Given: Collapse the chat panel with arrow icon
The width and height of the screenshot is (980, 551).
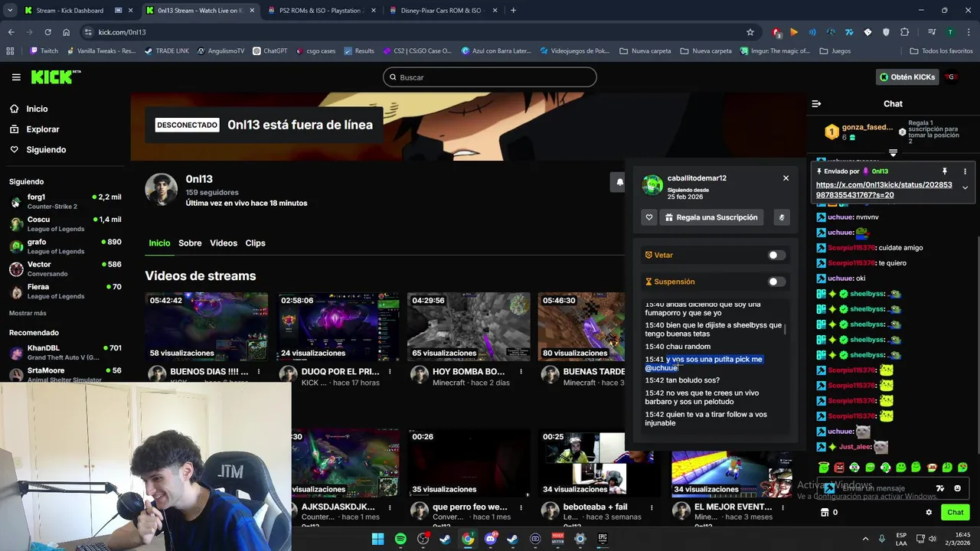Looking at the screenshot, I should point(816,103).
